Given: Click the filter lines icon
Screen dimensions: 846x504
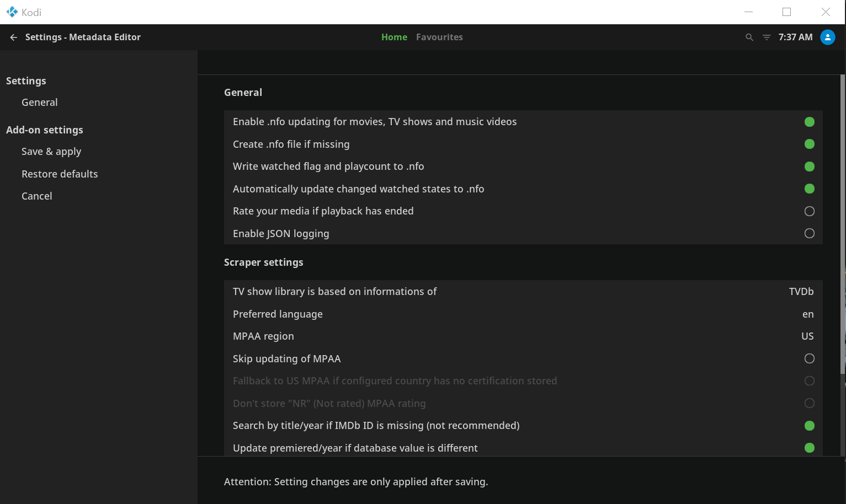Looking at the screenshot, I should pyautogui.click(x=767, y=37).
